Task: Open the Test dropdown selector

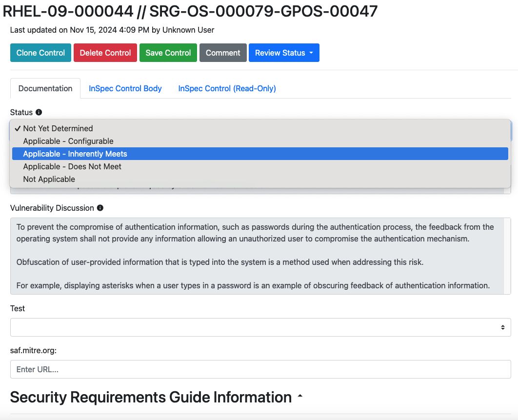Action: [x=260, y=327]
